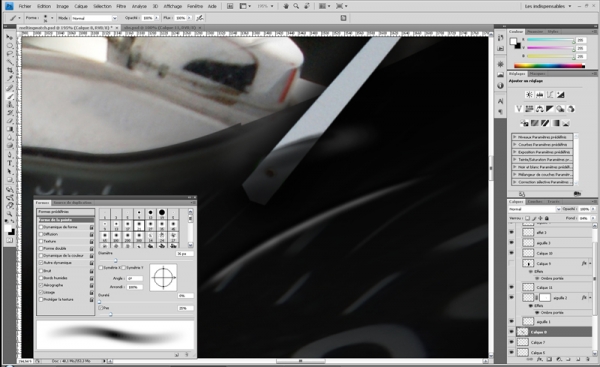Add a Levels adjustment
The image size is (600, 367).
coord(540,95)
